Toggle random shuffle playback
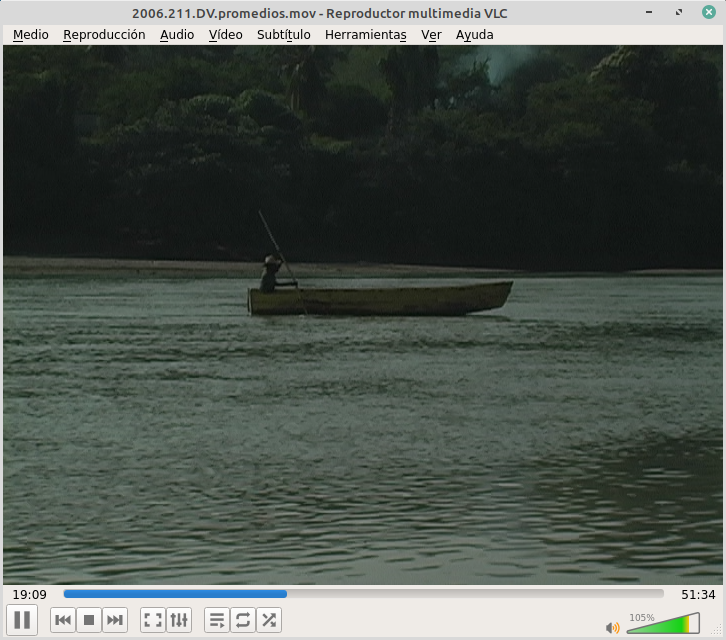The height and width of the screenshot is (640, 726). click(x=269, y=620)
